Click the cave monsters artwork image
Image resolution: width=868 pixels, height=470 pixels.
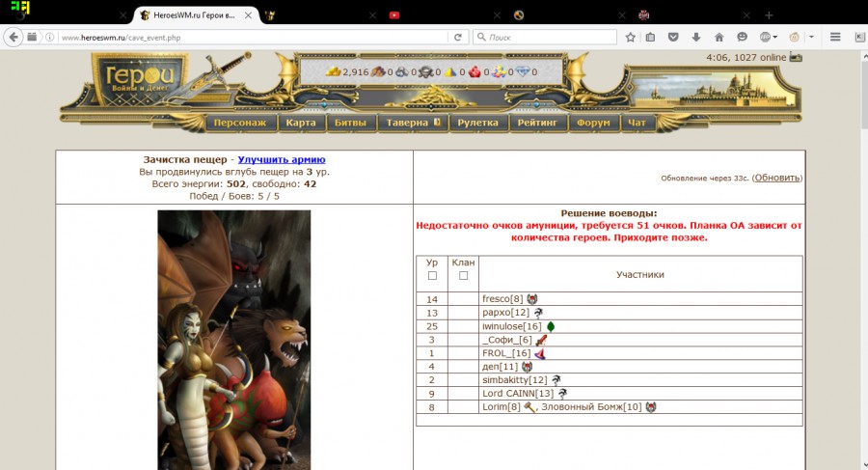234,340
